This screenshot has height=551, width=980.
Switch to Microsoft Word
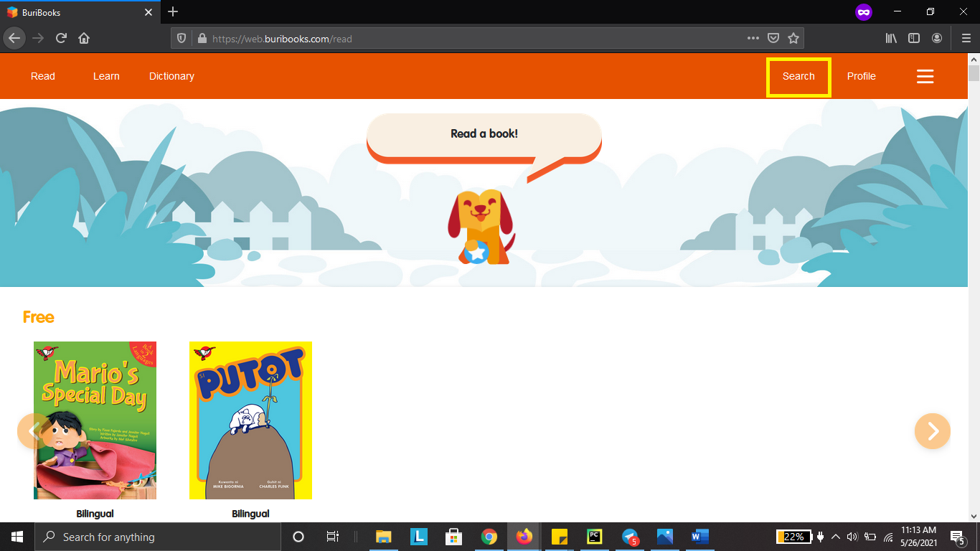[699, 537]
